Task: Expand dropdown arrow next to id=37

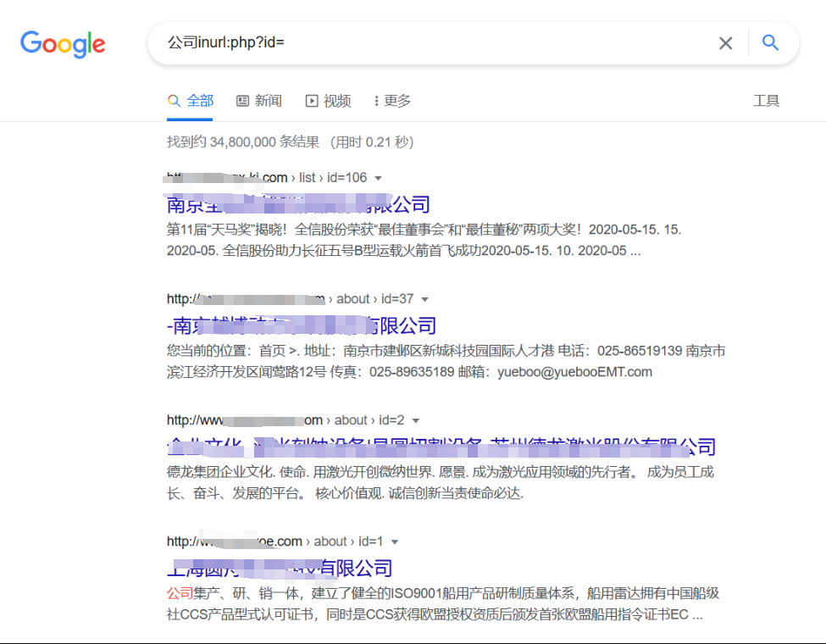Action: click(424, 299)
